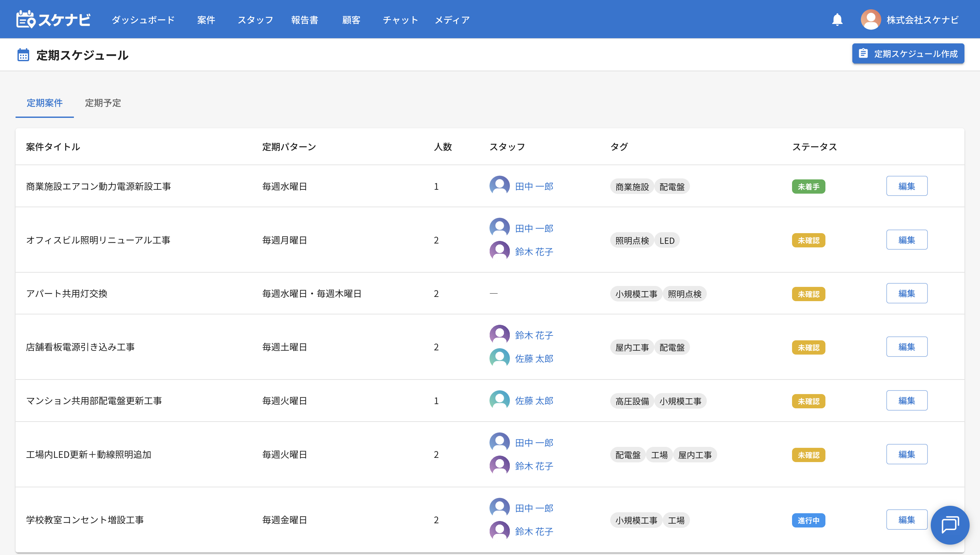Click the LED tag chip
The height and width of the screenshot is (555, 980).
pos(667,241)
